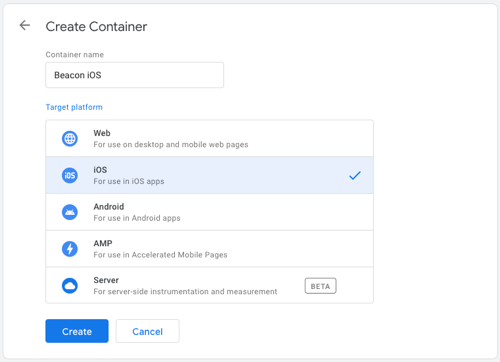This screenshot has width=500, height=362.
Task: Select Web as target platform
Action: pyautogui.click(x=209, y=138)
